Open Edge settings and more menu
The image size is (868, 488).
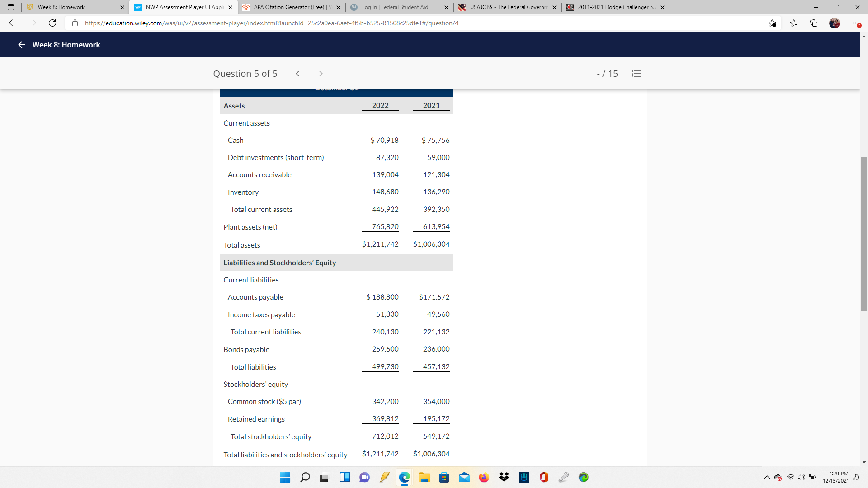click(854, 23)
